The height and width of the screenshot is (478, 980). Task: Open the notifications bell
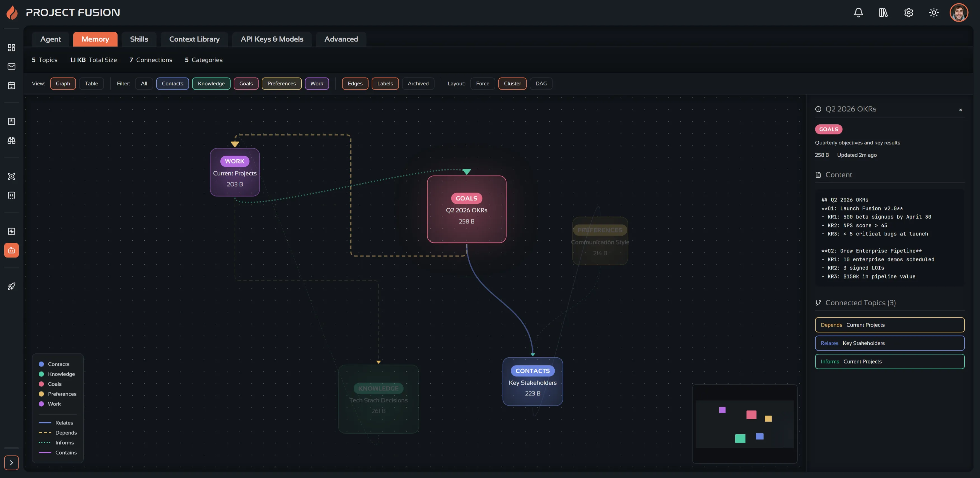coord(858,13)
